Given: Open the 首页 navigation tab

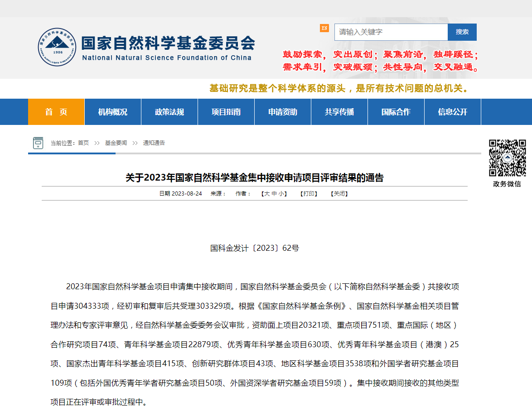Looking at the screenshot, I should pyautogui.click(x=56, y=112).
